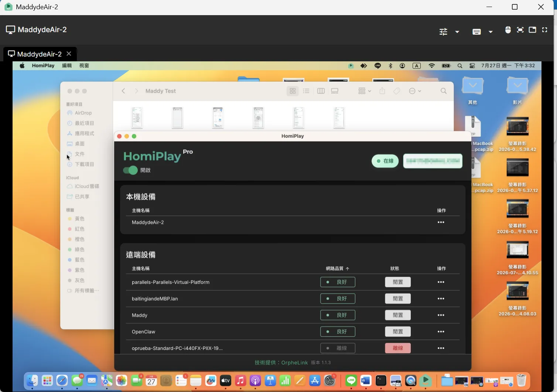Click the LINE icon in the menu bar

coord(377,66)
